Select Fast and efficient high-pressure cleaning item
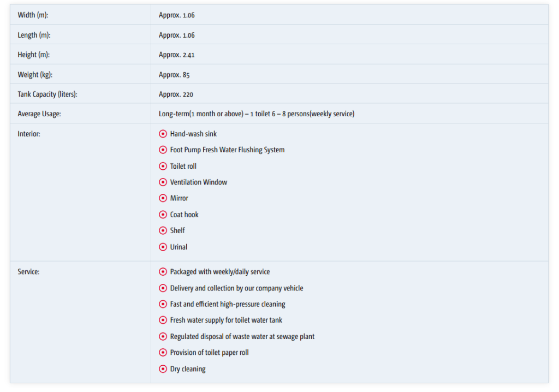This screenshot has width=559, height=392. (x=228, y=304)
